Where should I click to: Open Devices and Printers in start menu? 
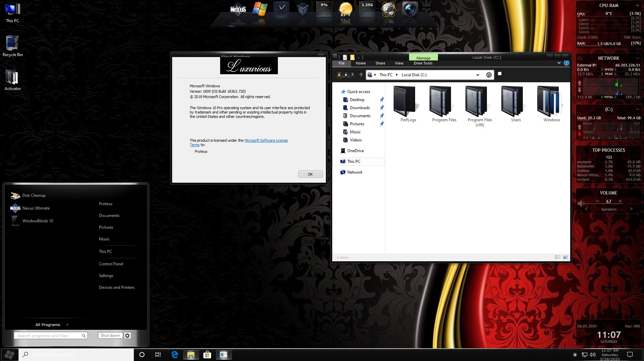(116, 287)
